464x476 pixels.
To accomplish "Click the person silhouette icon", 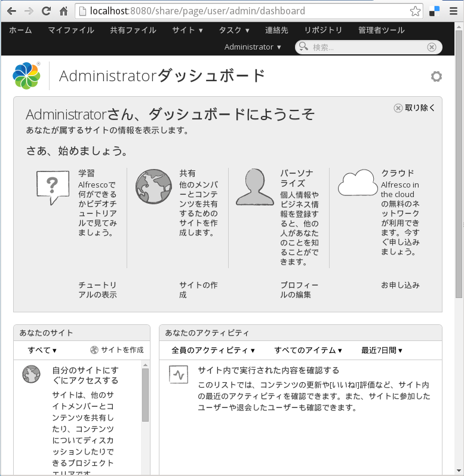I will (255, 187).
